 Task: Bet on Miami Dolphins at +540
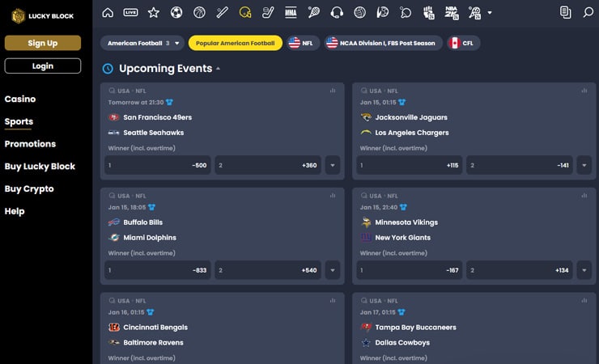(268, 270)
